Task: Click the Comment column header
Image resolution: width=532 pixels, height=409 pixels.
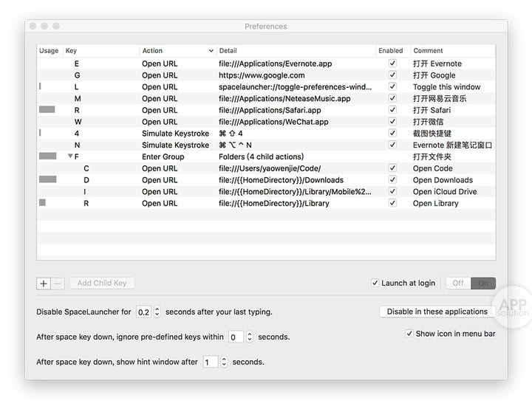Action: click(x=452, y=51)
